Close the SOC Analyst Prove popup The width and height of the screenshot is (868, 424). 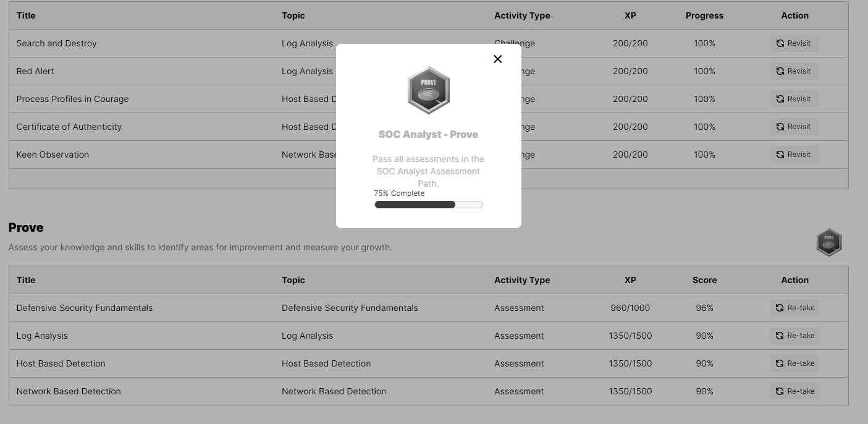[x=498, y=59]
